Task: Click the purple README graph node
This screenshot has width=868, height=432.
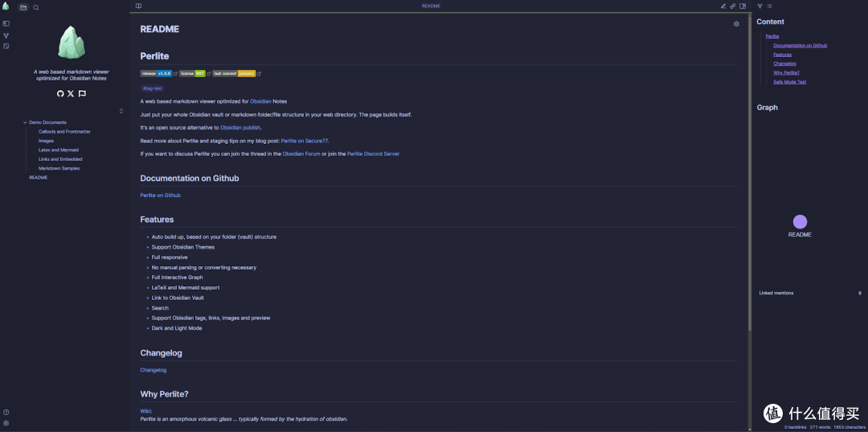Action: pyautogui.click(x=800, y=222)
